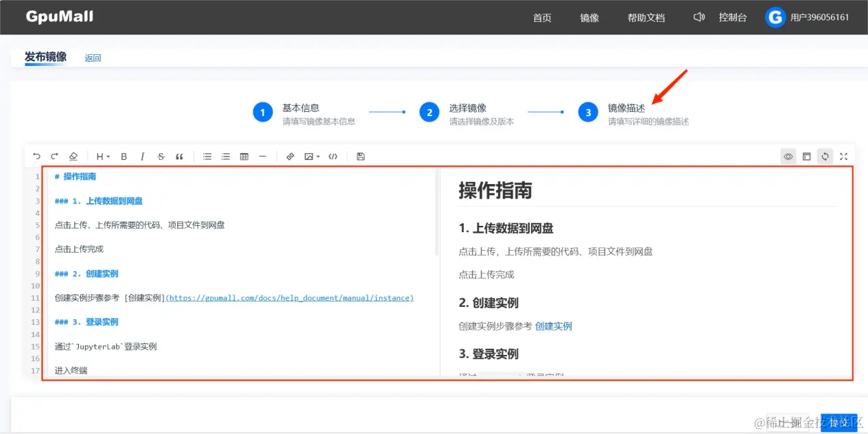The image size is (868, 434).
Task: Insert an ordered numbered list
Action: (226, 157)
